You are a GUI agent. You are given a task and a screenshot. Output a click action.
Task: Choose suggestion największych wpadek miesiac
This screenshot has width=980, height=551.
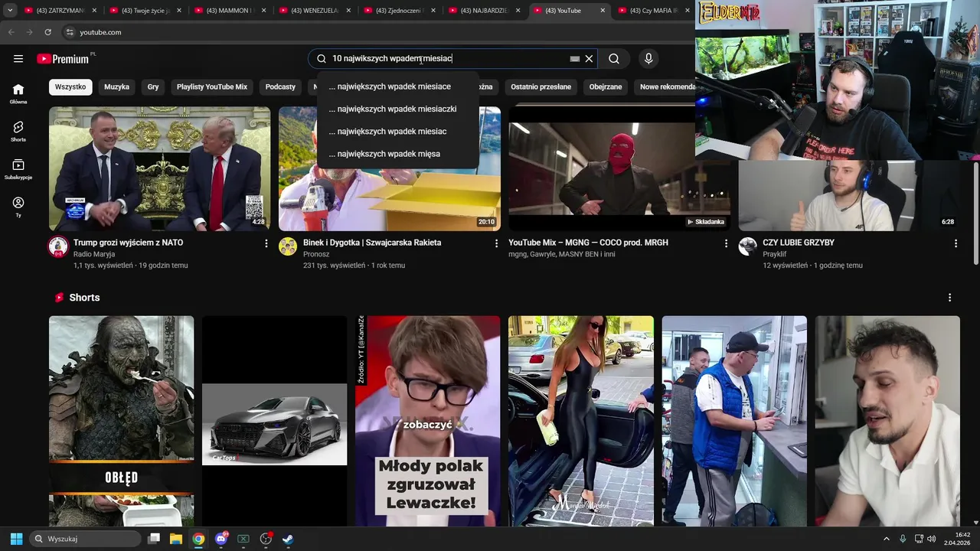point(397,132)
